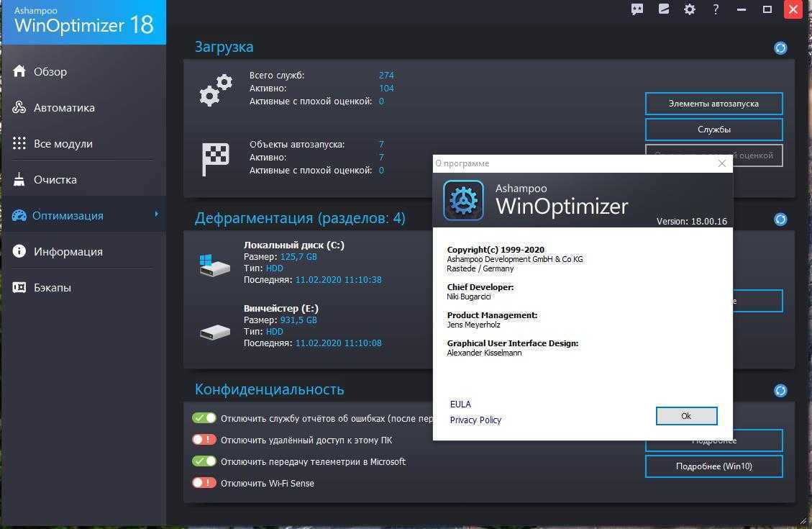Open settings gear in title bar

(x=689, y=9)
